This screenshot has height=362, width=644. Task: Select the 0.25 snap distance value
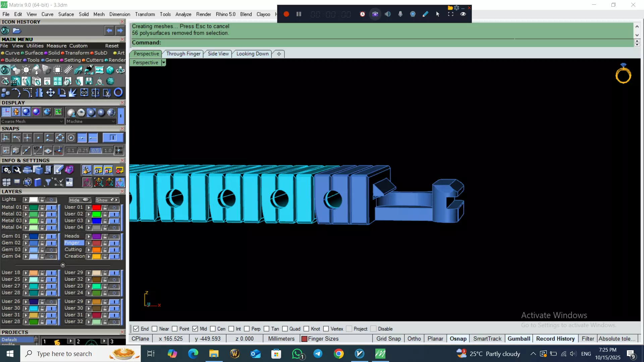click(x=83, y=150)
